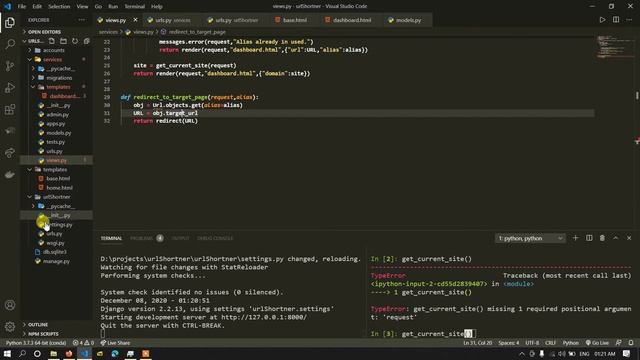Screen dimensions: 640x360
Task: Click the CRLF line ending indicator
Action: (550, 343)
